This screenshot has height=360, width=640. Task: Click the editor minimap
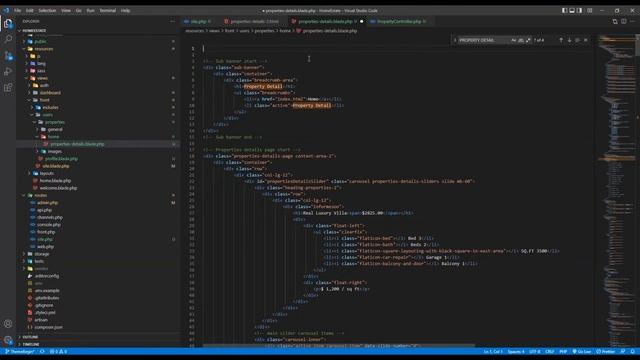coord(616,191)
